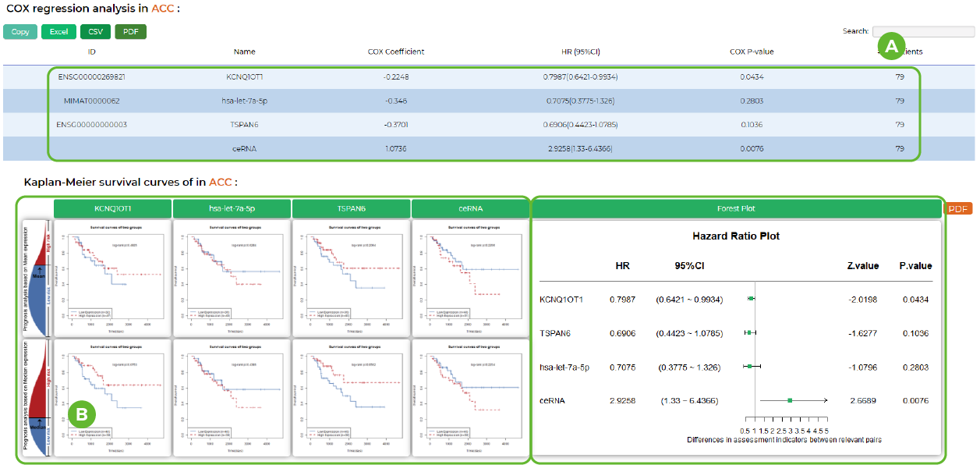Export the table as Excel

coord(59,32)
